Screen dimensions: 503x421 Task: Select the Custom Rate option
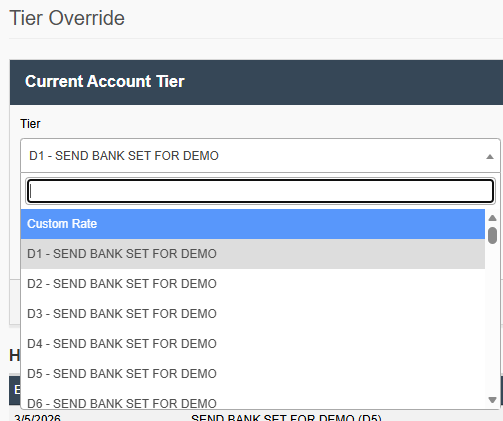(x=253, y=224)
